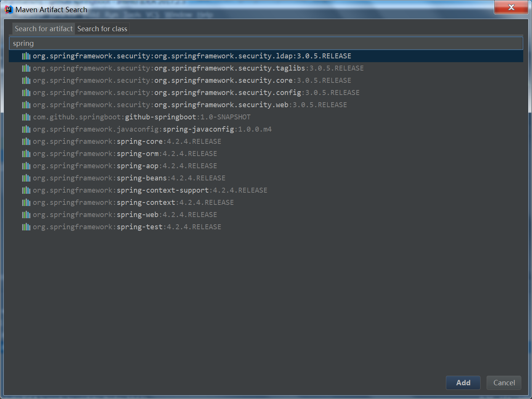This screenshot has height=399, width=532.
Task: Select spring-javaconfig:1.0.0.m4 row
Action: point(266,129)
